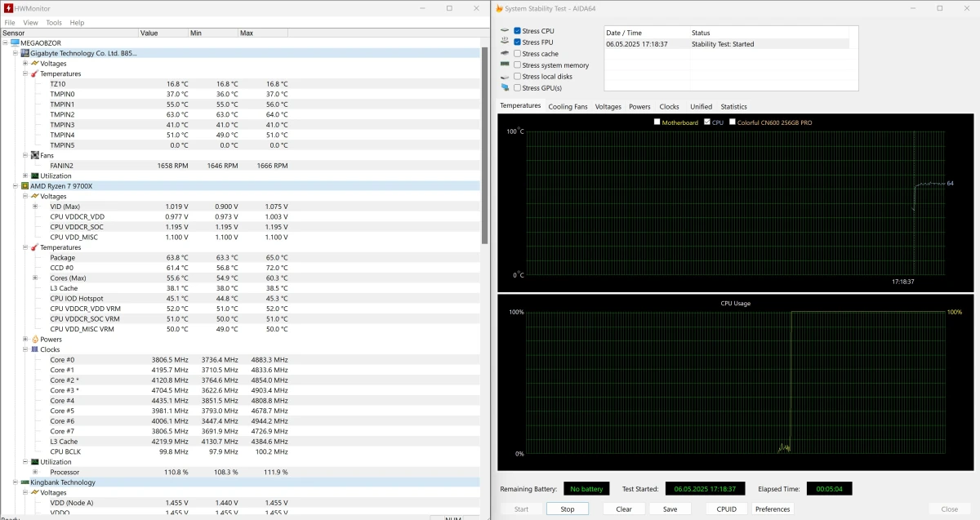The image size is (980, 520).
Task: Click the Kingbank Technology memory module icon
Action: click(25, 482)
